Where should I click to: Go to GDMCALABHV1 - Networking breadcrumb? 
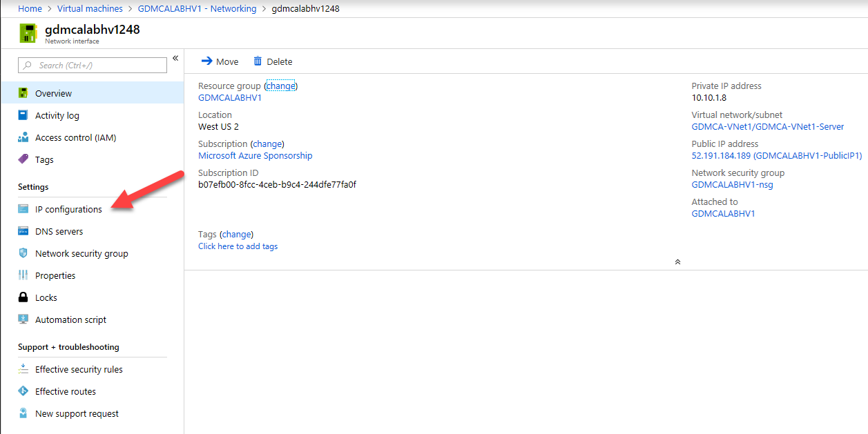point(197,9)
